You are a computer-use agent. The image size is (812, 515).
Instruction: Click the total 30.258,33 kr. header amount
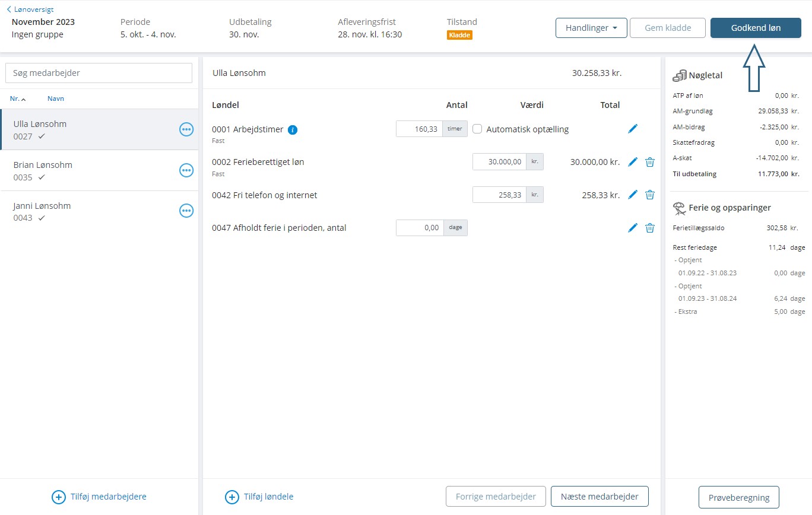tap(597, 73)
